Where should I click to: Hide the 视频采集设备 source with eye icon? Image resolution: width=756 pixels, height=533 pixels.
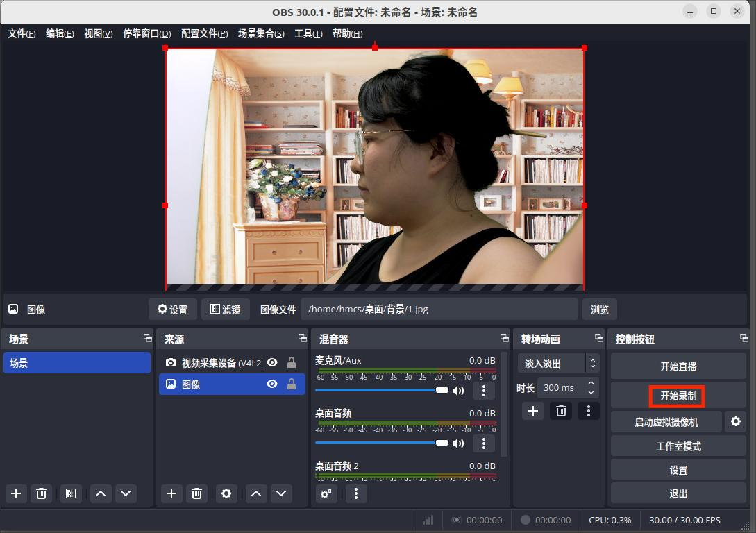(272, 362)
